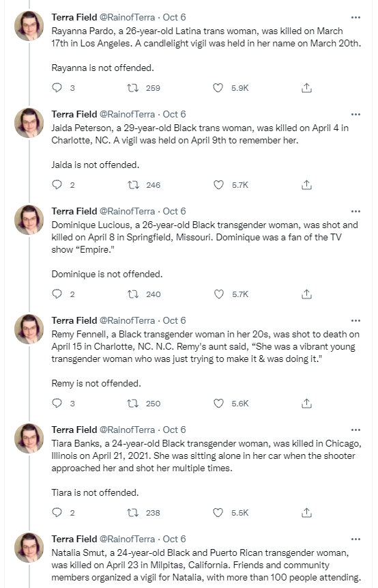The image size is (378, 588).
Task: Share the Dominique Lucious tweet
Action: click(306, 294)
